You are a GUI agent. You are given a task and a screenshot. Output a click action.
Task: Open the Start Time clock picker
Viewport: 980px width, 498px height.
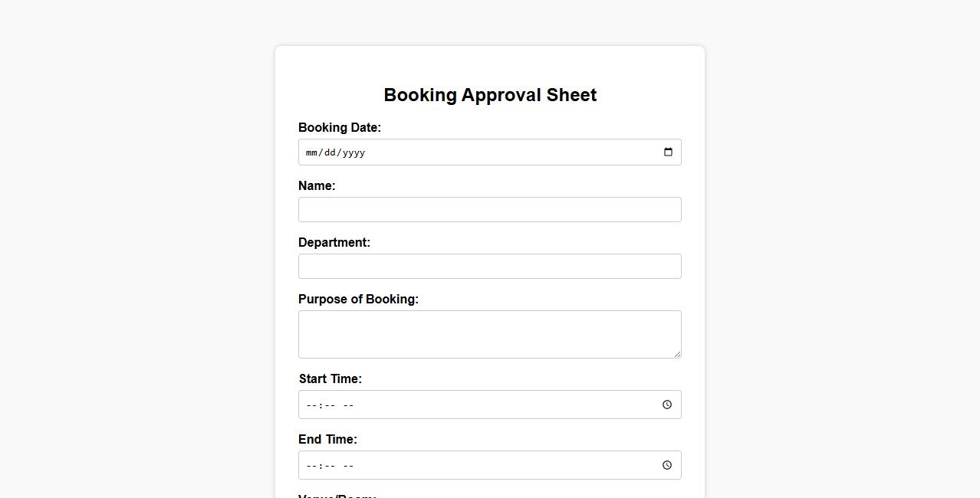667,405
